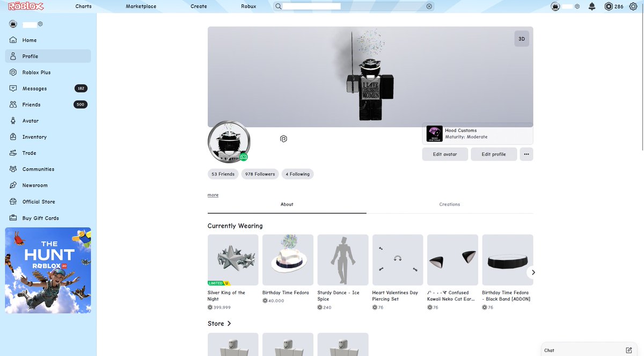Open the Buy Gift Cards icon
The width and height of the screenshot is (644, 356).
[x=13, y=218]
